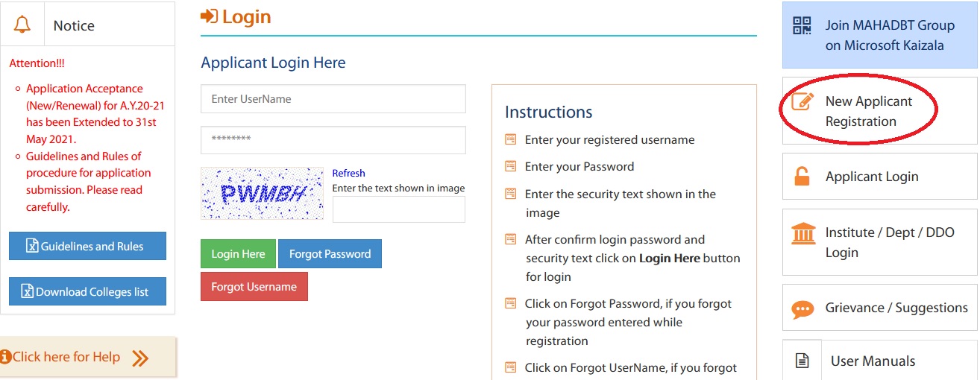Image resolution: width=980 pixels, height=380 pixels.
Task: Click the orange padlock Applicant Login icon
Action: [802, 176]
